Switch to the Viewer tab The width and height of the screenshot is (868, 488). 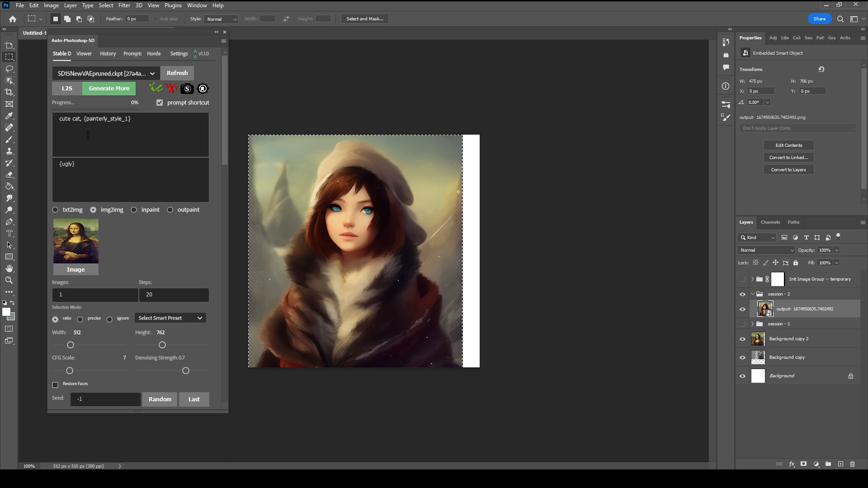pyautogui.click(x=84, y=53)
